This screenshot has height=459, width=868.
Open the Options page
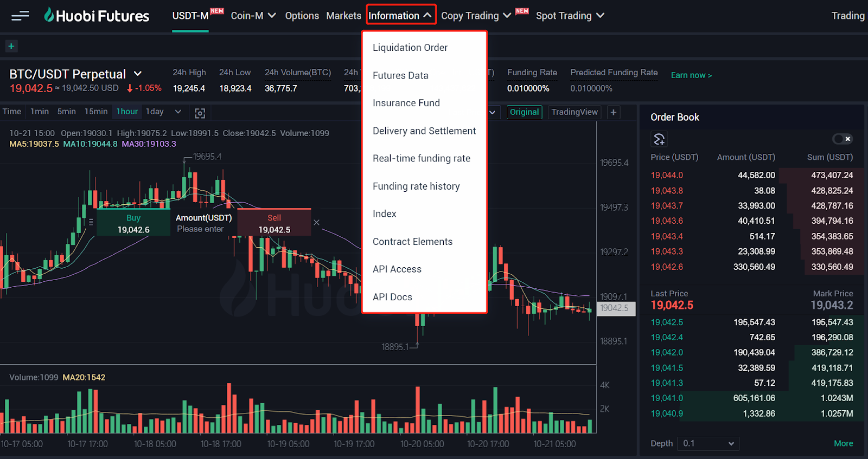(302, 16)
